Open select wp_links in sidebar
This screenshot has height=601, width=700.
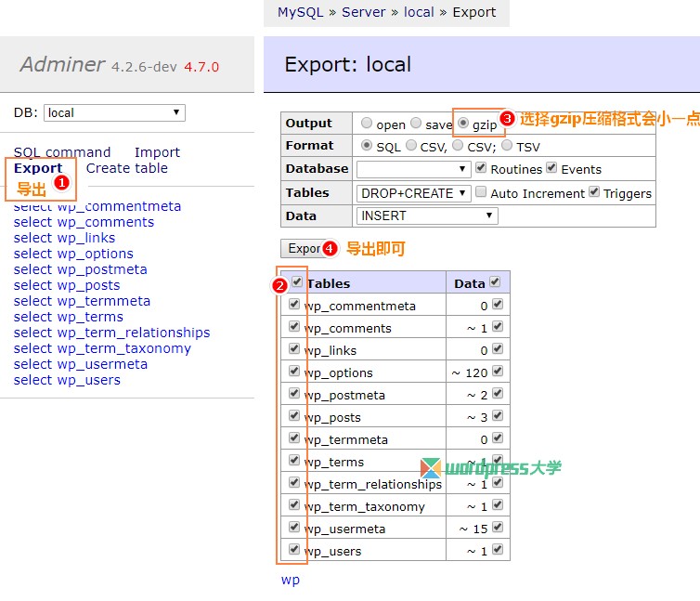[86, 238]
